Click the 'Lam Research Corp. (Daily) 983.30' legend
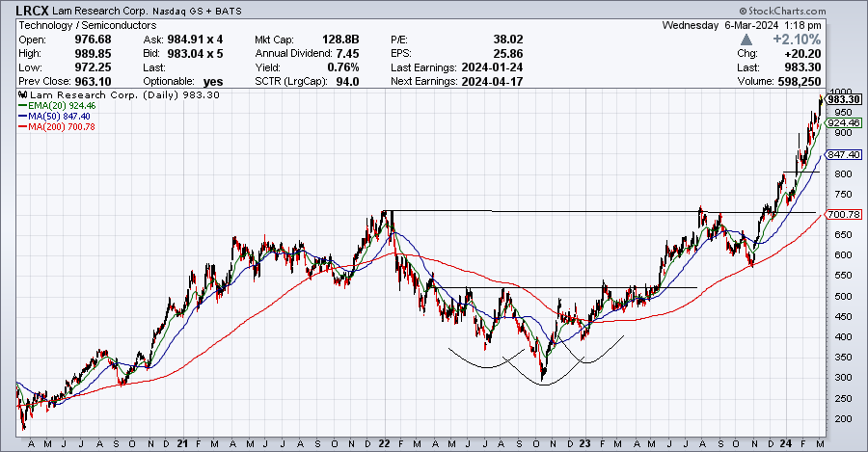Image resolution: width=868 pixels, height=452 pixels. tap(124, 95)
